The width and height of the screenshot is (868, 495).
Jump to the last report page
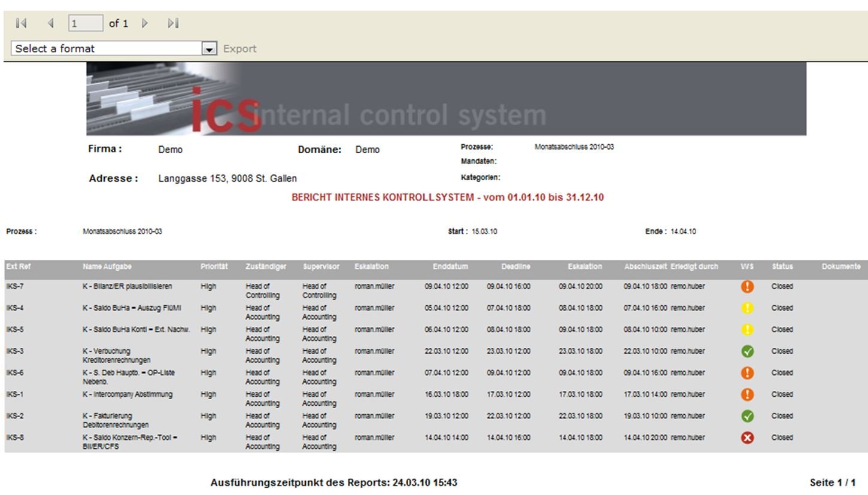(173, 23)
